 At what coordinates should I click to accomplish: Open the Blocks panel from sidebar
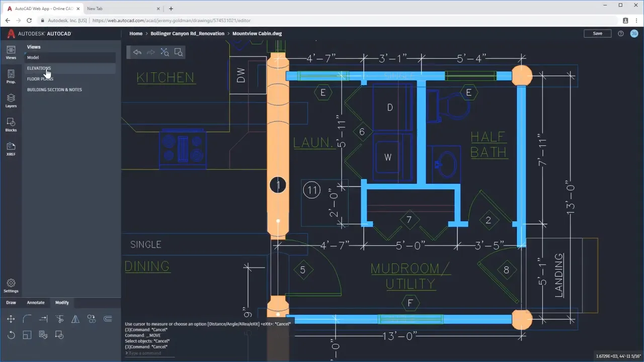(x=11, y=125)
